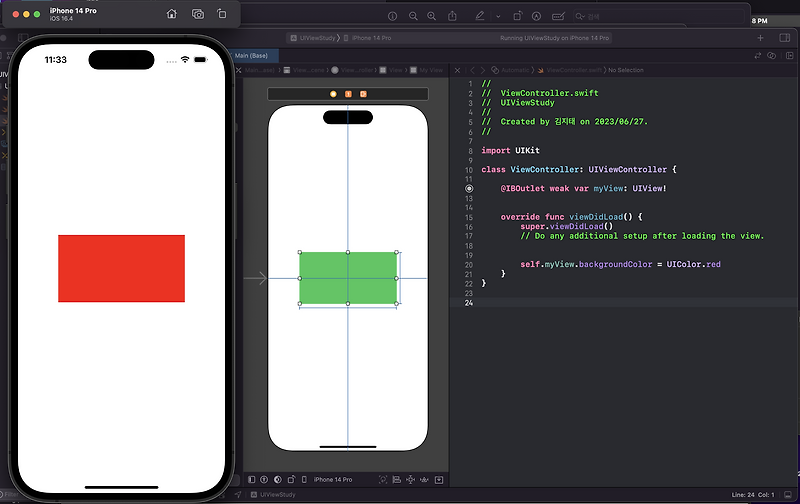The height and width of the screenshot is (504, 800).
Task: Rotate the Simulator device with rotate icon
Action: click(221, 14)
